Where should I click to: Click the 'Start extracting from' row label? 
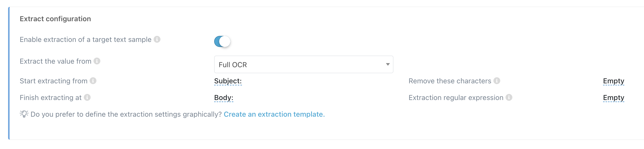click(x=53, y=81)
